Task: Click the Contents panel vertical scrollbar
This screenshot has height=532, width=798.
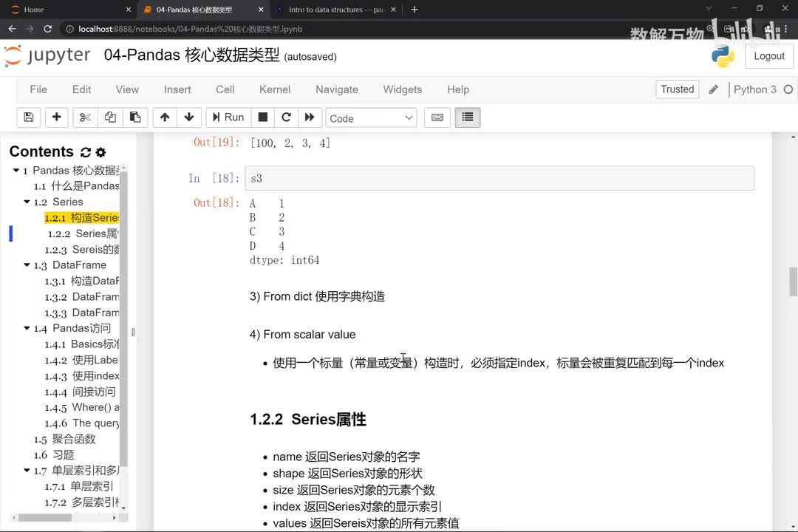Action: (x=123, y=318)
